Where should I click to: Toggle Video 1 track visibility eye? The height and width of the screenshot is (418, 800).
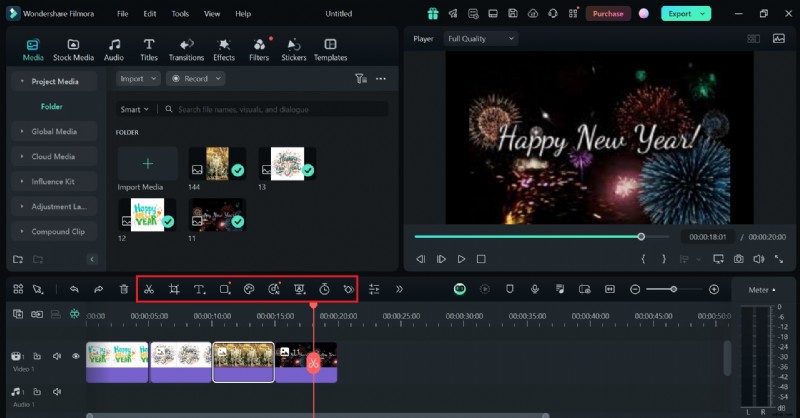[76, 356]
